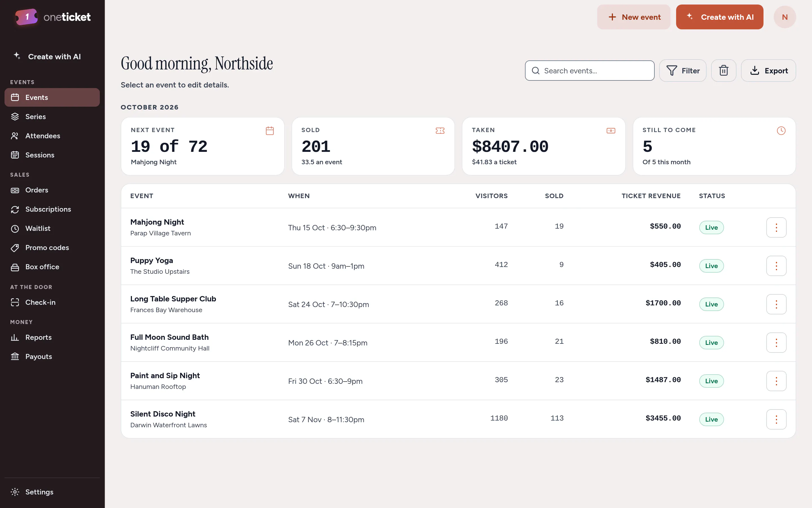Select the Mahjong Night event title
812x508 pixels.
157,222
